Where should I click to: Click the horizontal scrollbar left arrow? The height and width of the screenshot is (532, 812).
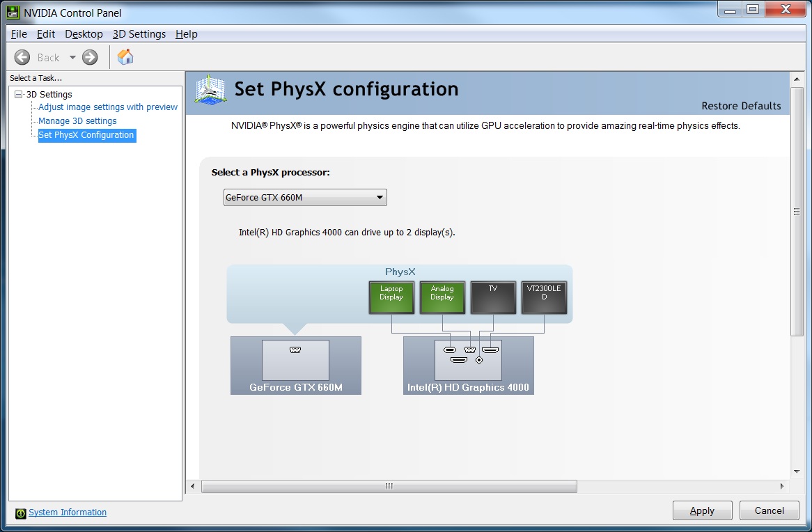click(x=193, y=487)
